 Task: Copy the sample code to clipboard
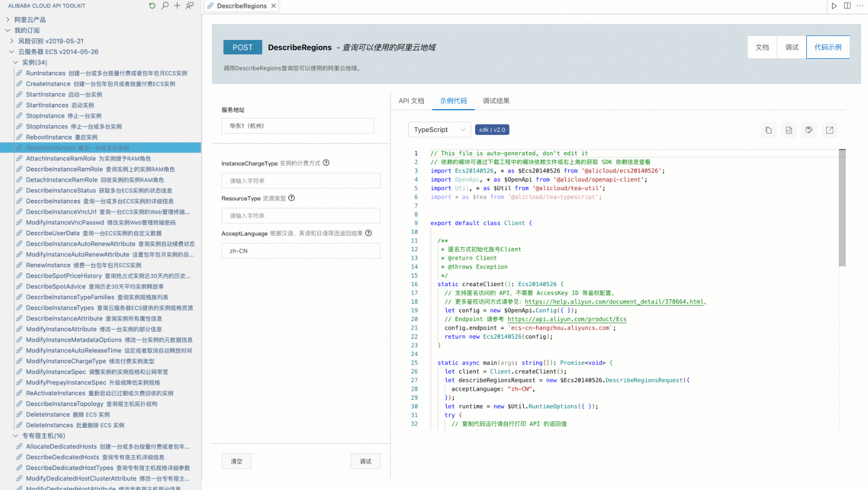(769, 130)
